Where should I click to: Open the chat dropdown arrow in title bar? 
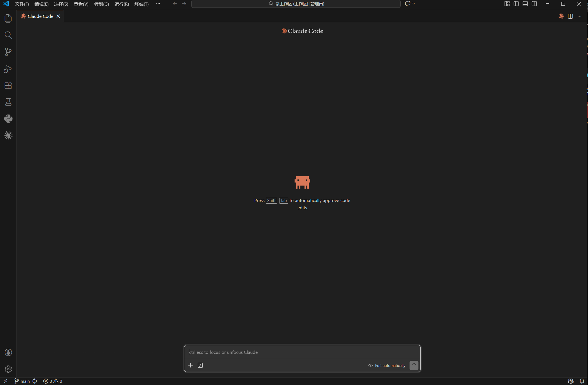tap(414, 4)
